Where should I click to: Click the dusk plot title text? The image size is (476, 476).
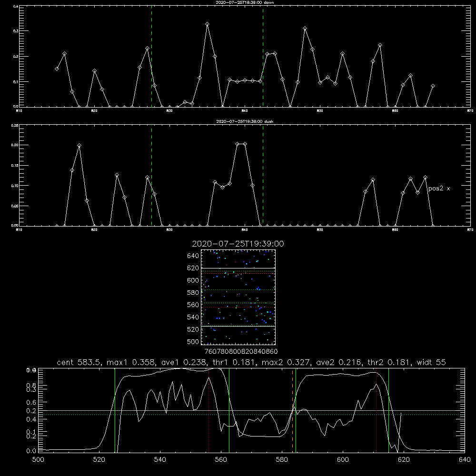[245, 121]
